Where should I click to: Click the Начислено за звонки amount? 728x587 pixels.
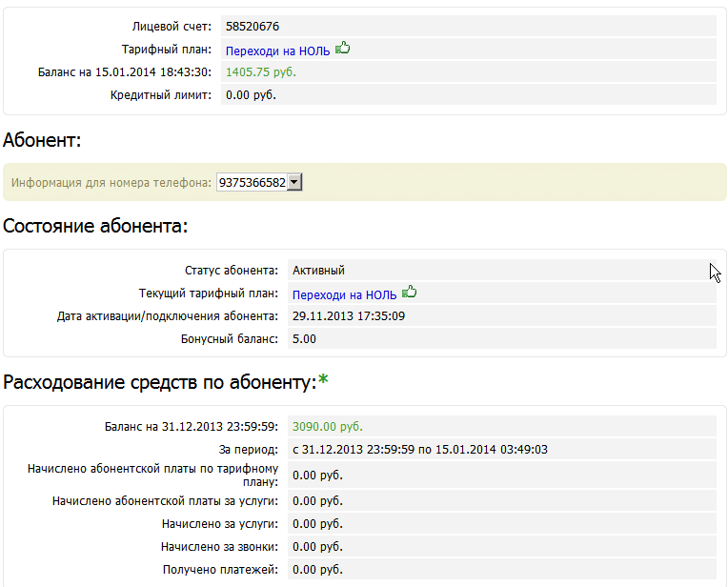tap(317, 547)
